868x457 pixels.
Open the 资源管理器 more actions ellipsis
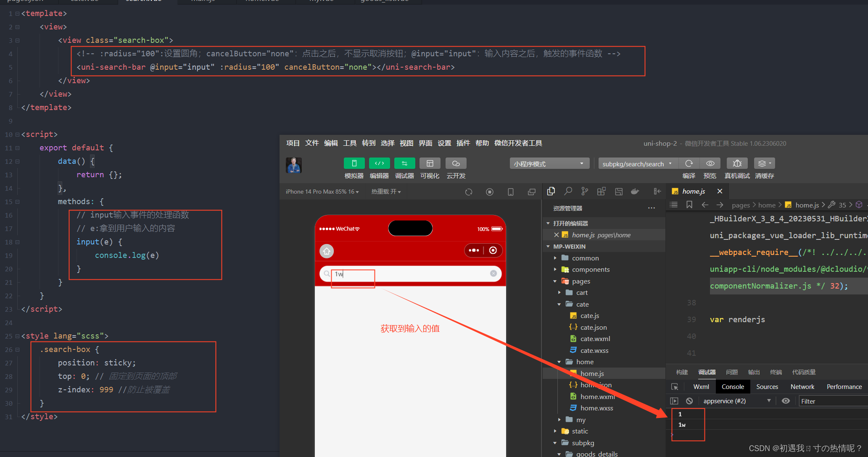(x=652, y=208)
